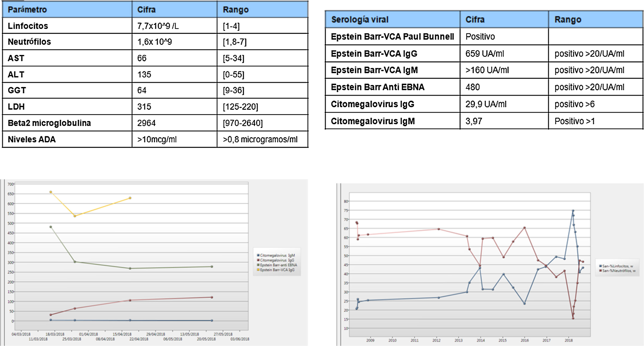Click the Paul Bunnell Positivo value
This screenshot has height=346, width=644.
pos(480,37)
